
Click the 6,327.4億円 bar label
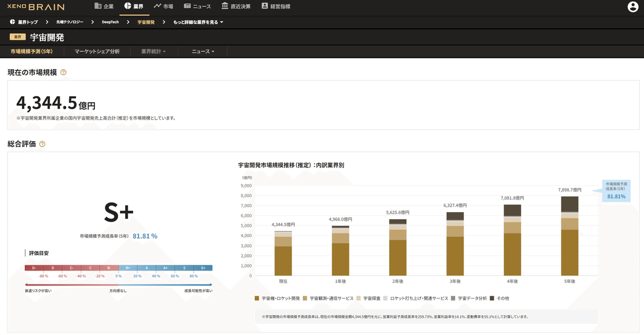tap(455, 206)
